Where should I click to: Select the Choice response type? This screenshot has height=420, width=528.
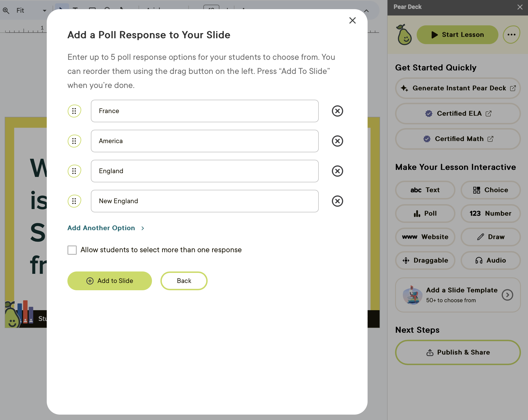coord(490,190)
